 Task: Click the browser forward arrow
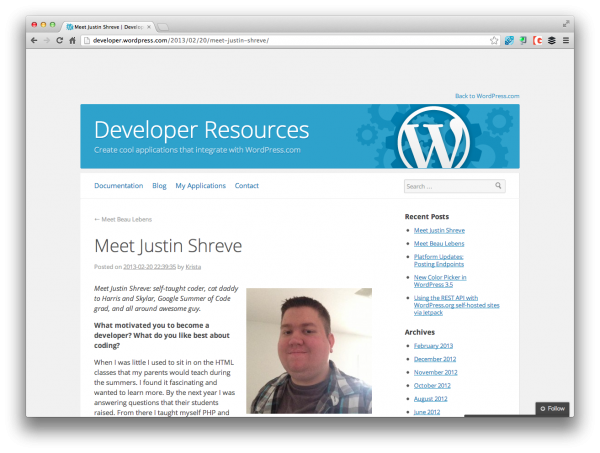pos(47,40)
